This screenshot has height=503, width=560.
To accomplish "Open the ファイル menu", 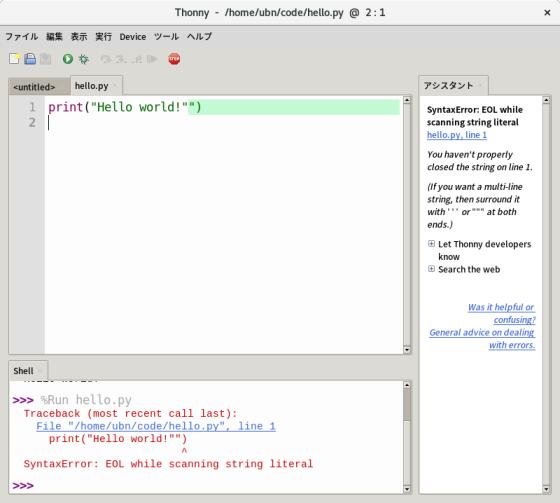I will point(22,36).
